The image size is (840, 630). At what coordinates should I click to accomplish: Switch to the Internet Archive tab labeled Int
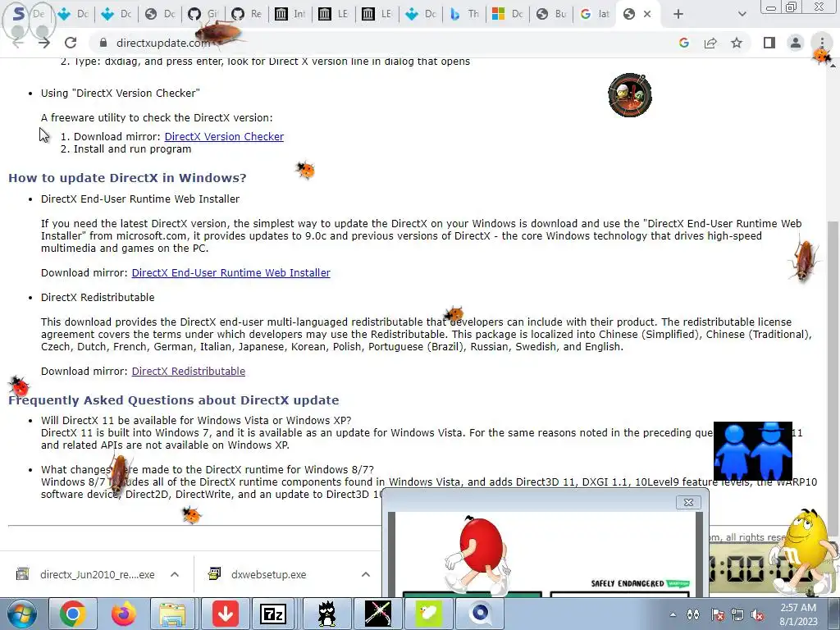pyautogui.click(x=290, y=14)
